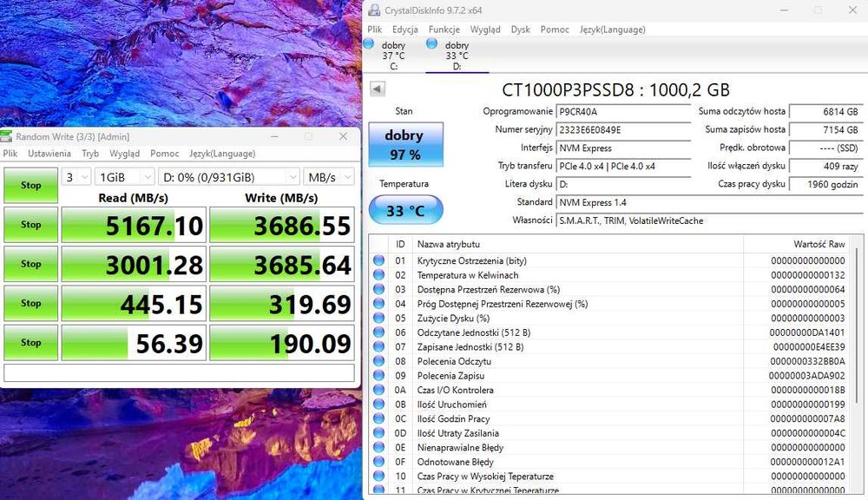Click the Czas pracy dysku value 1960 godzin
The height and width of the screenshot is (500, 868).
click(x=825, y=184)
